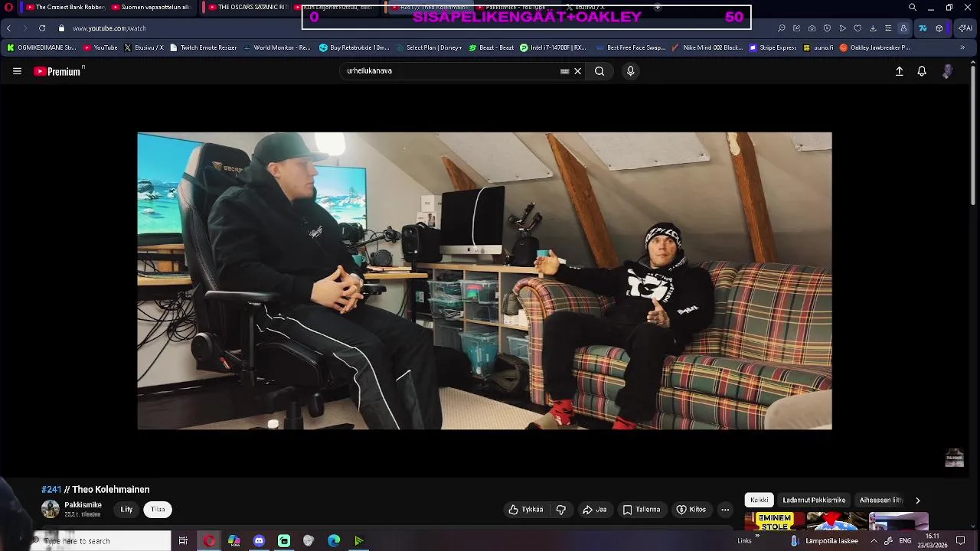
Task: Open the Pakkismike channel avatar
Action: pyautogui.click(x=51, y=510)
